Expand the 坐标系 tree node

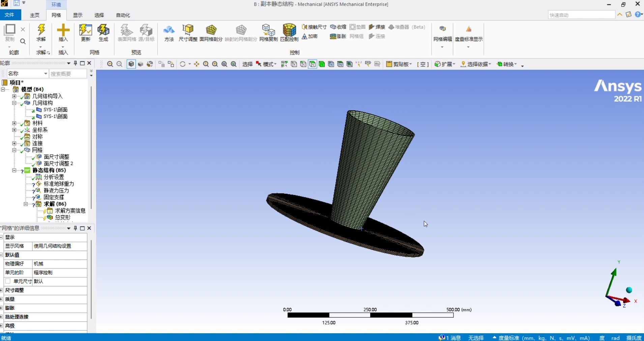[x=14, y=130]
